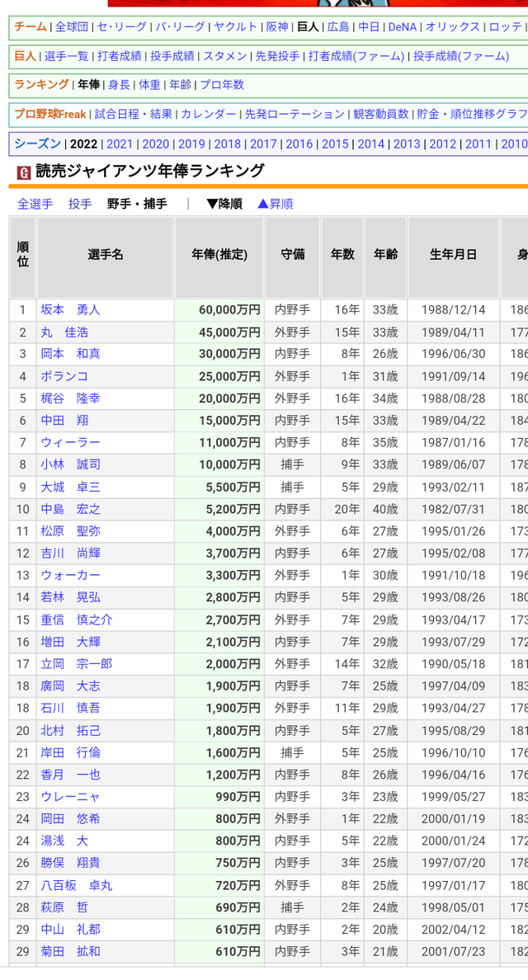Open player 岡本 和真
Screen dimensions: 528x980
pos(71,354)
